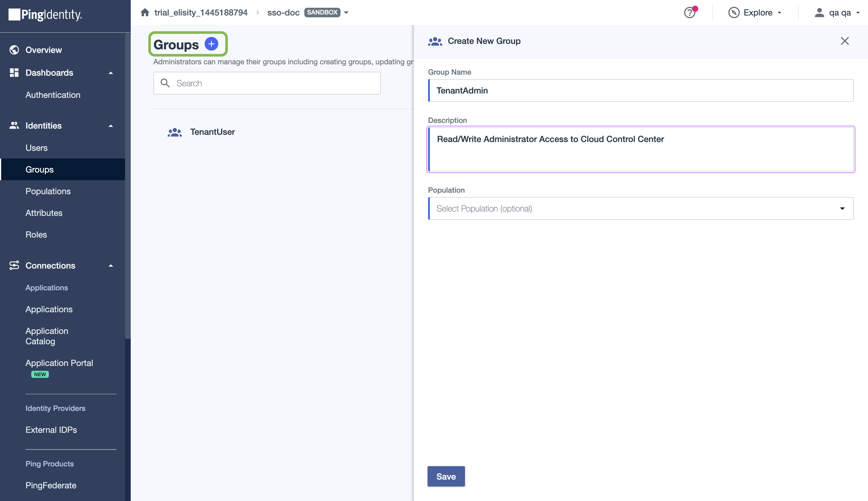
Task: Click the PingIdentity logo
Action: [45, 14]
